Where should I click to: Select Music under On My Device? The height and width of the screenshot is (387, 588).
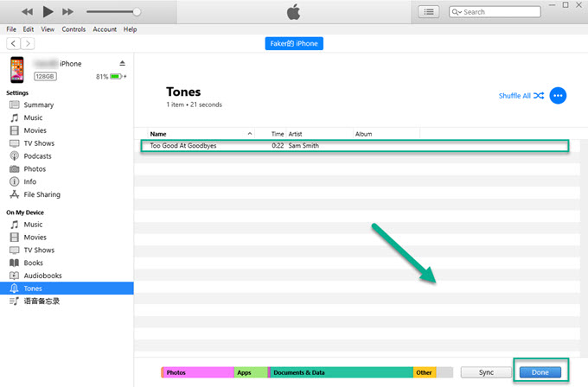(33, 225)
